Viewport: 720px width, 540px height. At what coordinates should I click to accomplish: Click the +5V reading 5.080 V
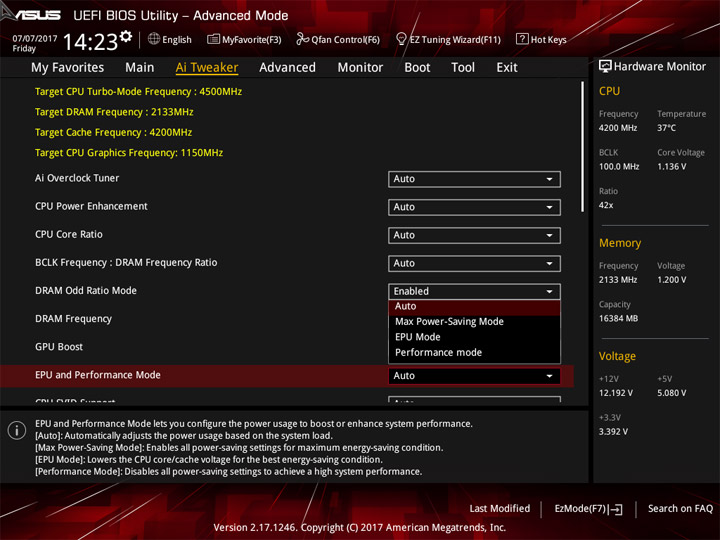click(672, 394)
